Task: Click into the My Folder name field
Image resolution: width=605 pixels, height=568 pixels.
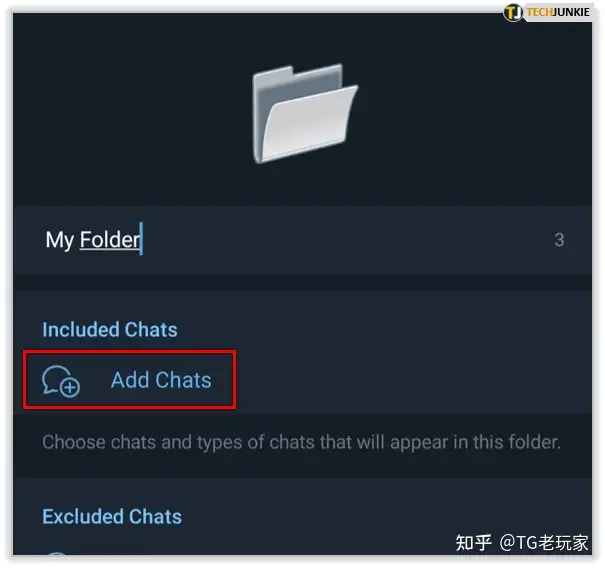Action: click(302, 240)
